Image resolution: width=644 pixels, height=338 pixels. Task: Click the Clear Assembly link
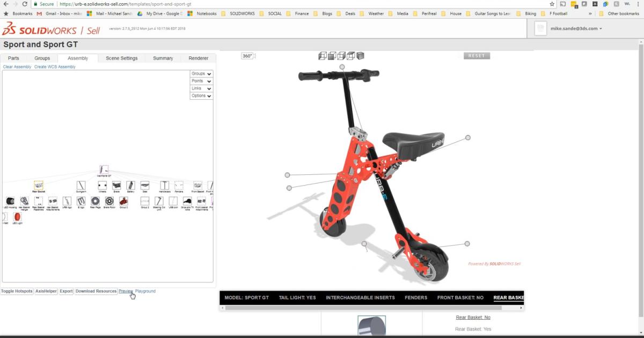[x=16, y=67]
